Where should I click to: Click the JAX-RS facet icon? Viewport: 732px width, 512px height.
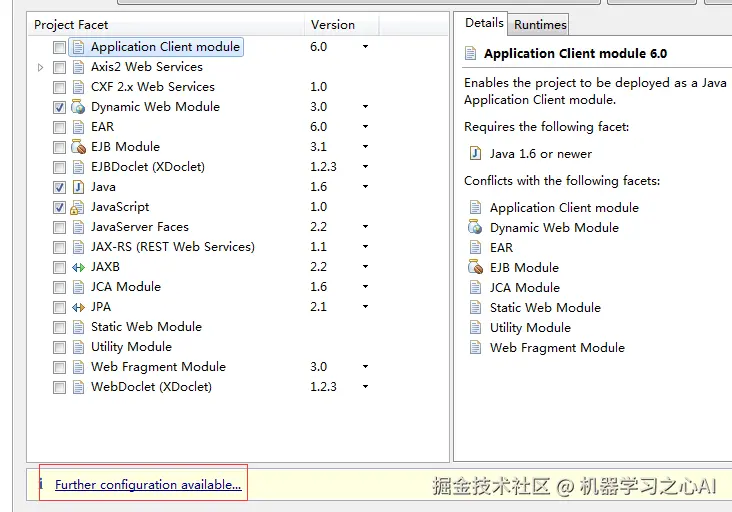click(78, 247)
